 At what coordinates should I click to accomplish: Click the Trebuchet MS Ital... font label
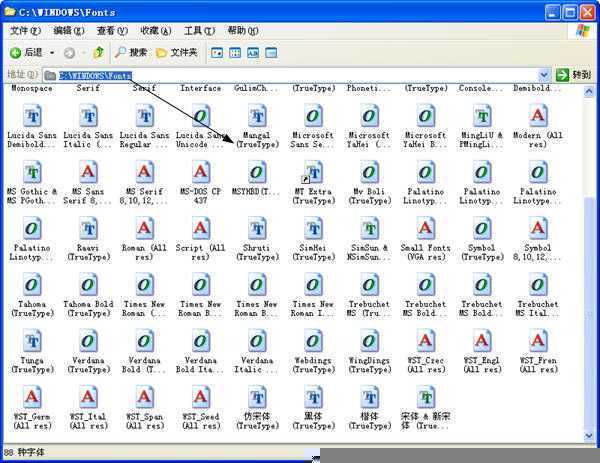click(538, 308)
